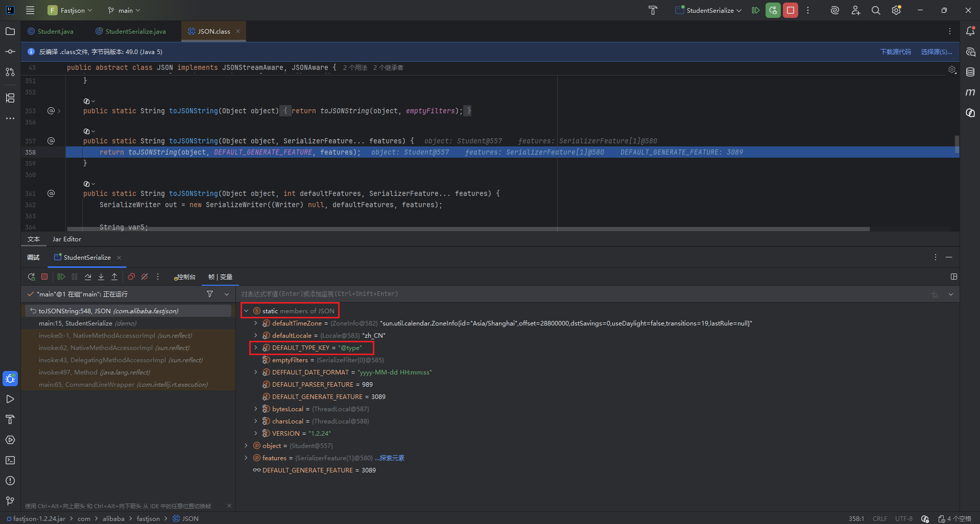The height and width of the screenshot is (524, 980).
Task: Open the Structure tool window
Action: point(10,98)
